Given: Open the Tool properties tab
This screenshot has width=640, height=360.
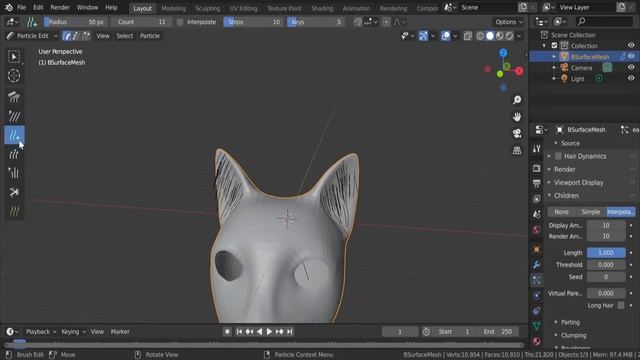Looking at the screenshot, I should [x=537, y=149].
